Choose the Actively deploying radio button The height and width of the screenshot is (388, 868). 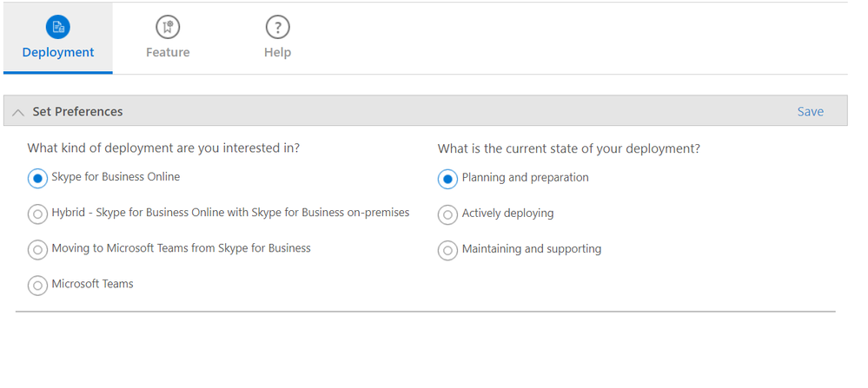click(447, 214)
